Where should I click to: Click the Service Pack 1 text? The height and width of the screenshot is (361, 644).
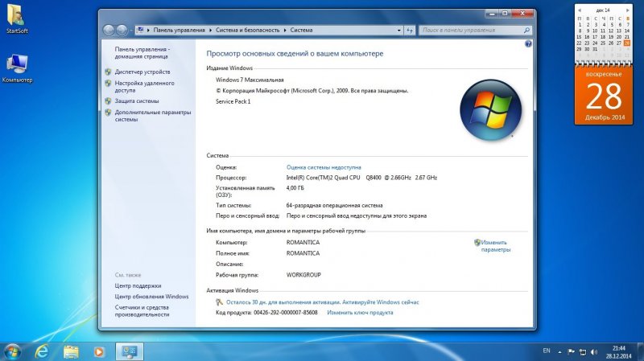point(233,101)
